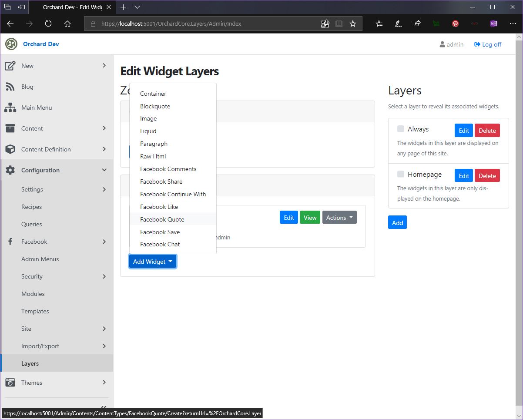Select Blockquote widget option
Image resolution: width=523 pixels, height=420 pixels.
[x=173, y=106]
